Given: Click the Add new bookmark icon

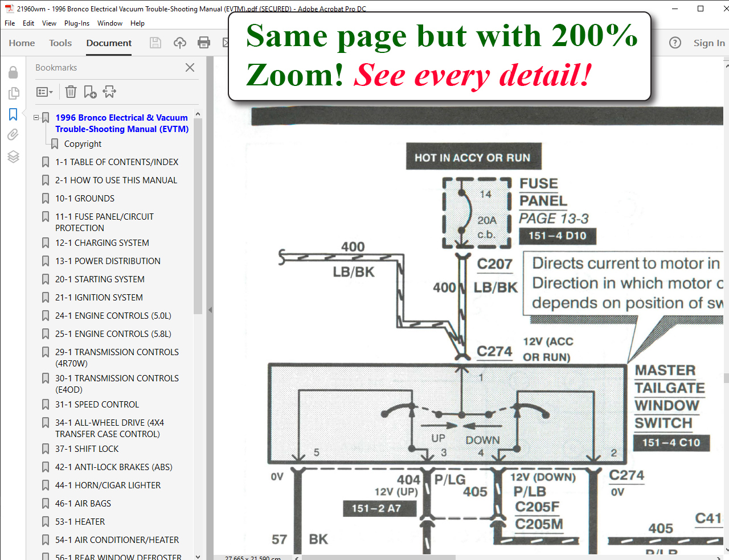Looking at the screenshot, I should tap(90, 92).
